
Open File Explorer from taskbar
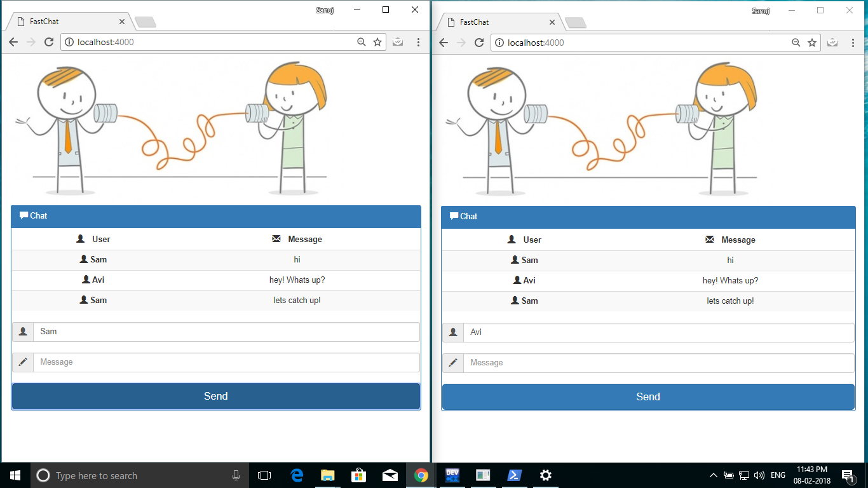click(x=327, y=475)
